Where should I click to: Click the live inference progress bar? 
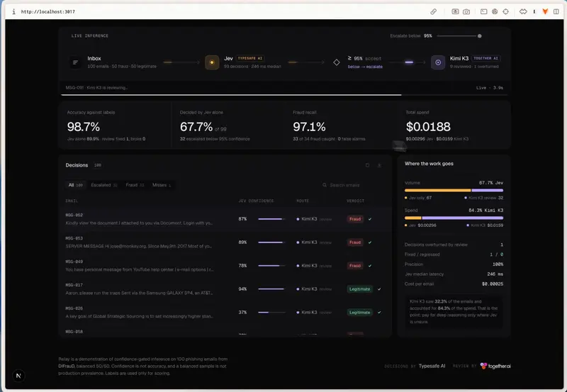point(284,95)
